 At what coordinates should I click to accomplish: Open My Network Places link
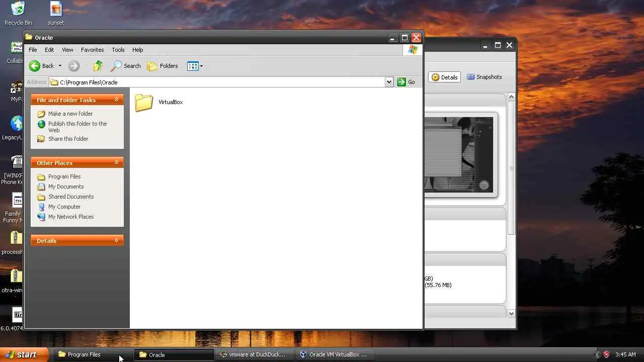(x=71, y=217)
